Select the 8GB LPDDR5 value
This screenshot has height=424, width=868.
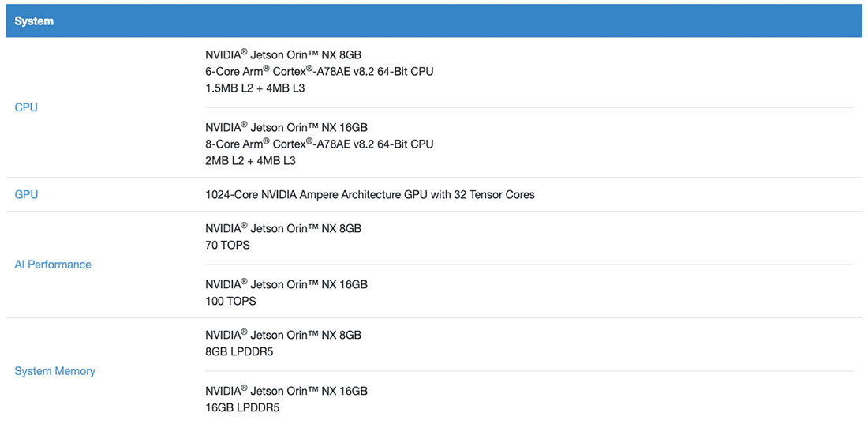tap(239, 352)
